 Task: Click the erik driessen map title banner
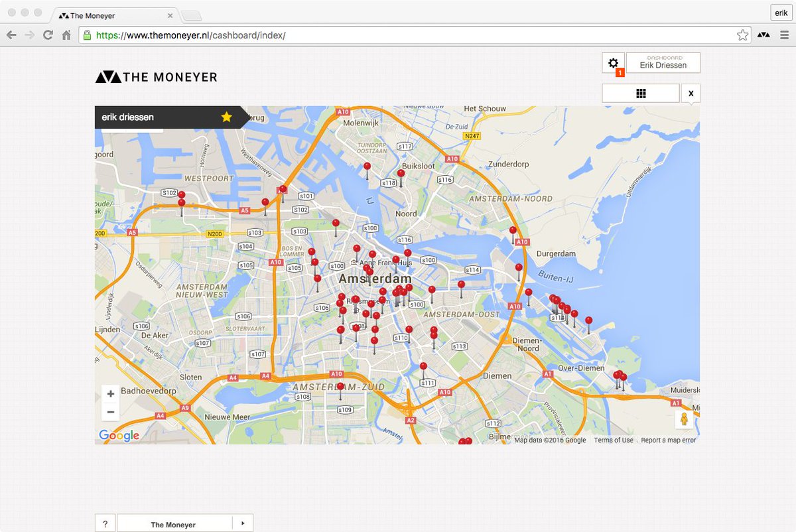point(173,117)
